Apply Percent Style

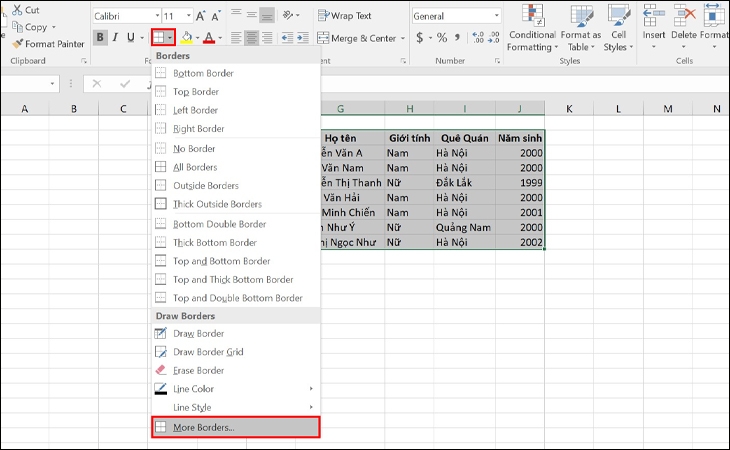(x=442, y=38)
